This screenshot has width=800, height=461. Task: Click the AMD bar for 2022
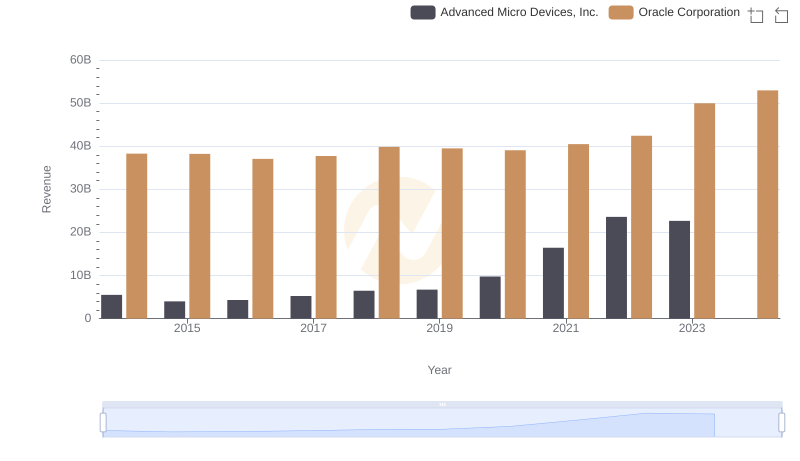click(616, 268)
